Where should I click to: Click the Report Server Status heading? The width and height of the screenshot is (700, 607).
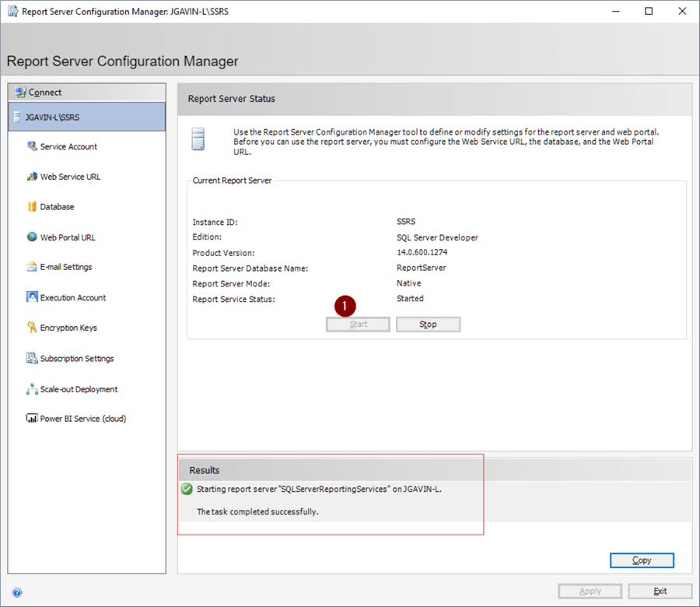[x=231, y=99]
